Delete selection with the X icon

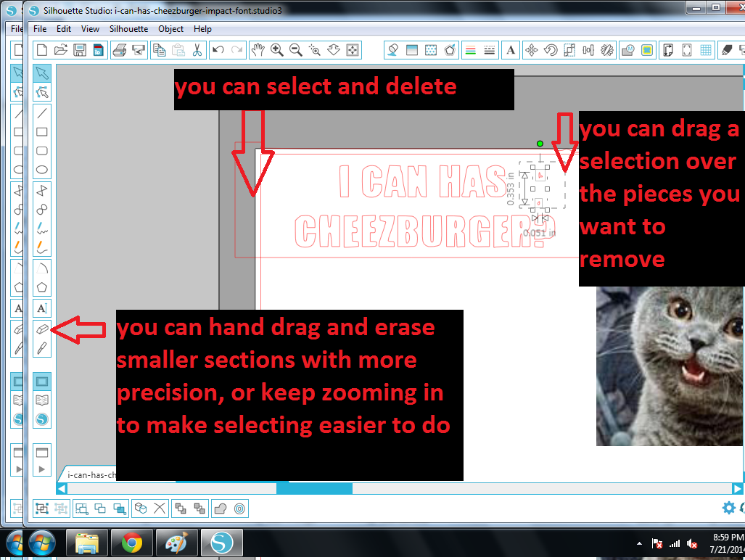coord(160,508)
